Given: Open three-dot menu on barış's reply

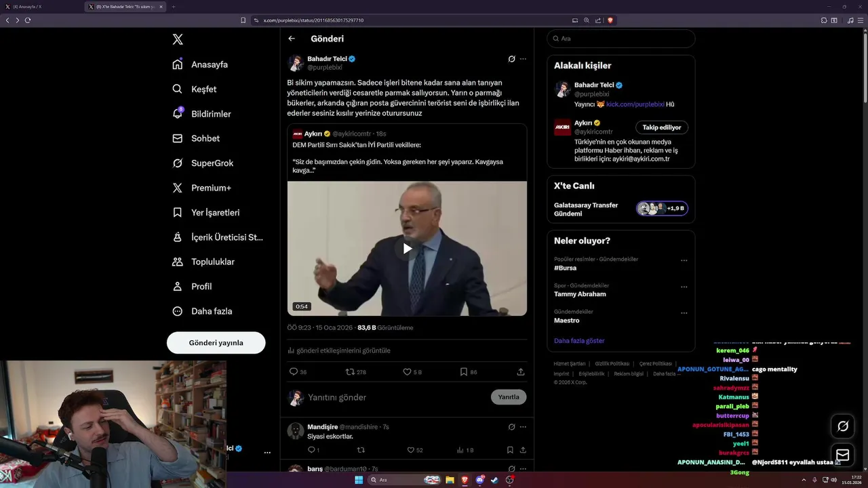Looking at the screenshot, I should click(523, 468).
